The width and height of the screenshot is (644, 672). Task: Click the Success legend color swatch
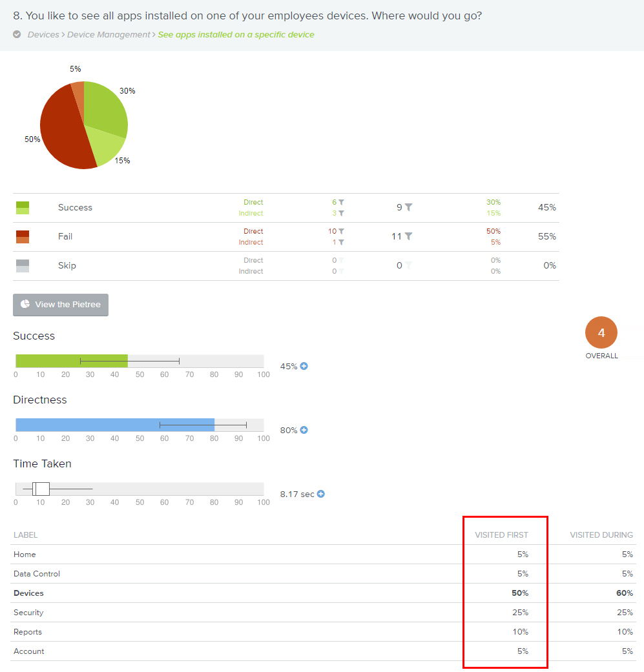pyautogui.click(x=23, y=207)
